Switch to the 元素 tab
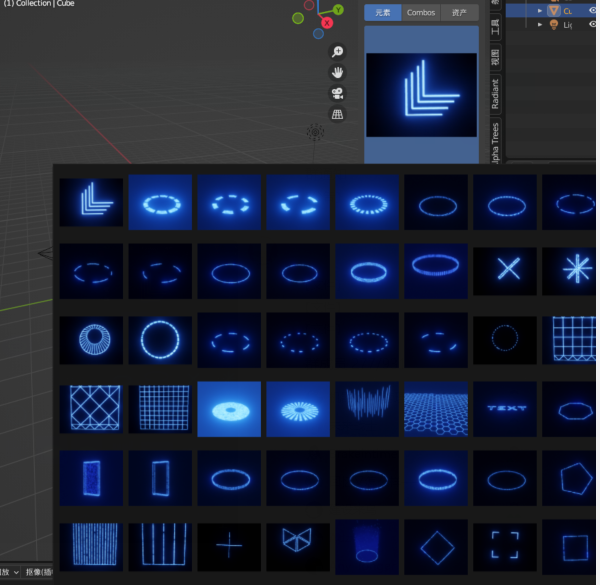 [x=383, y=13]
